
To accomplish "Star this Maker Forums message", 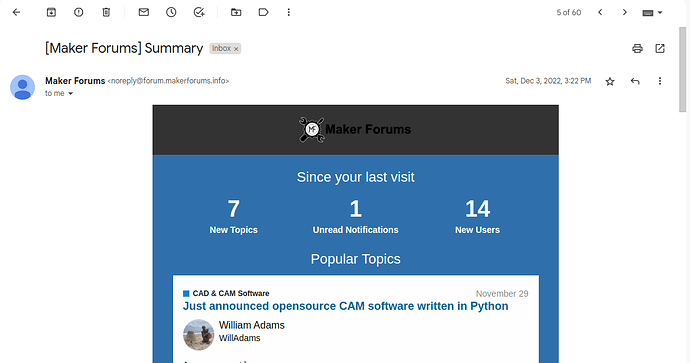I will click(609, 81).
